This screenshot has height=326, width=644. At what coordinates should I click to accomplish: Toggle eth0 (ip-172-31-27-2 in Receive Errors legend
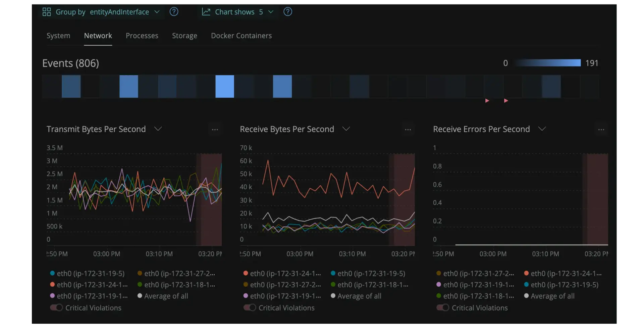475,274
